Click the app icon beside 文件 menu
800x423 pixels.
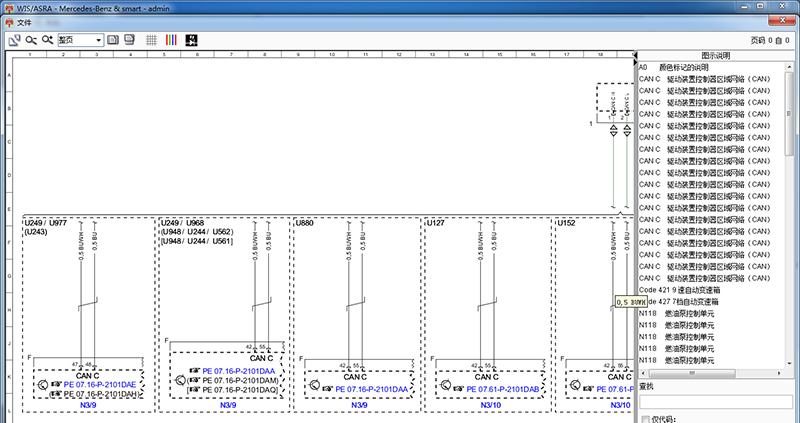click(x=9, y=23)
